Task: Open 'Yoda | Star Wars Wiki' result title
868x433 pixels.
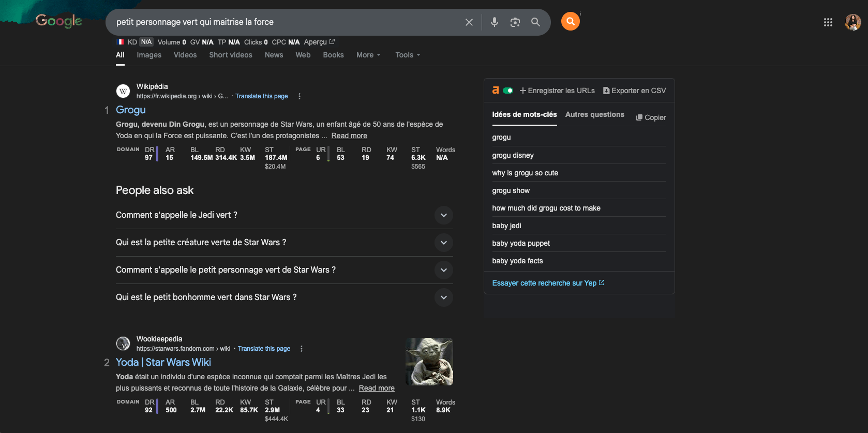Action: (x=163, y=362)
